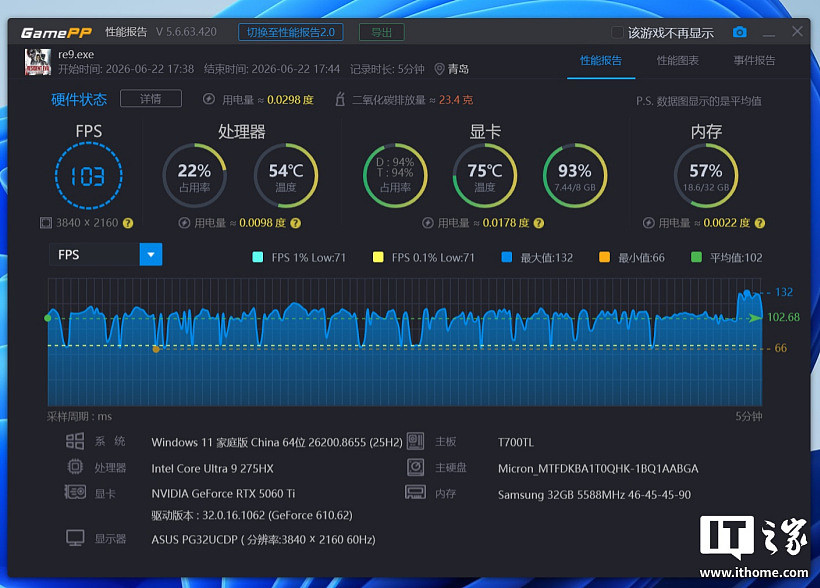This screenshot has width=820, height=588.
Task: Open hardware 详情 button
Action: click(x=151, y=99)
